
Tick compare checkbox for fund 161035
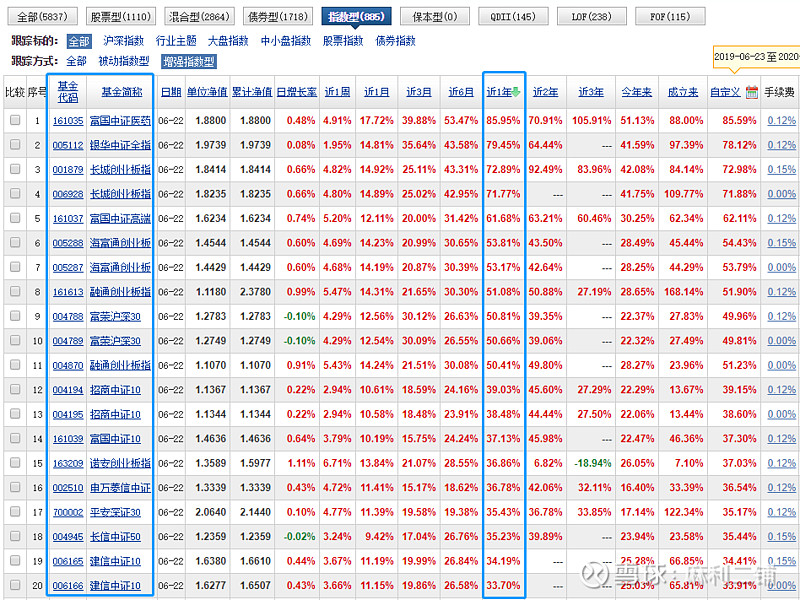coord(15,120)
